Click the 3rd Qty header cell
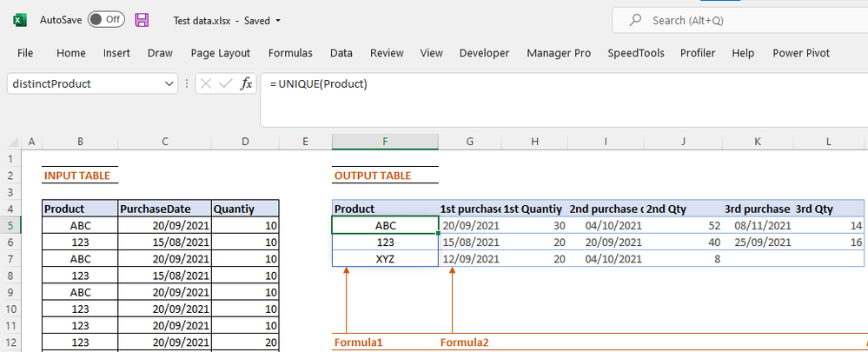This screenshot has height=352, width=868. (x=829, y=209)
